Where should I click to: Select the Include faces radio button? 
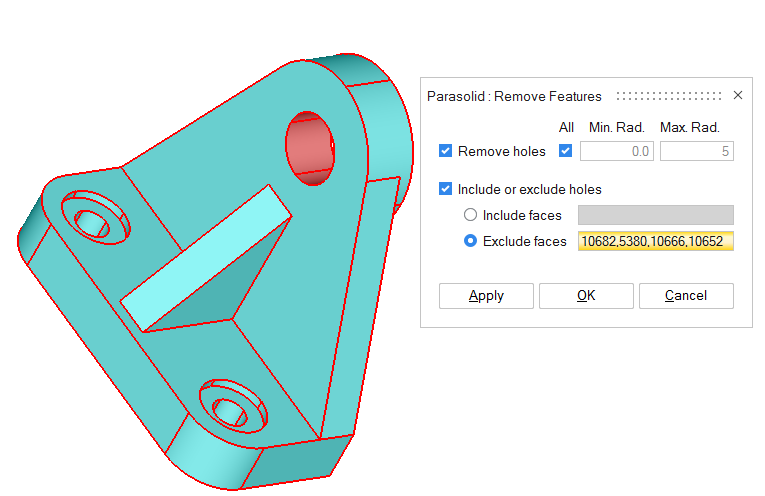470,215
